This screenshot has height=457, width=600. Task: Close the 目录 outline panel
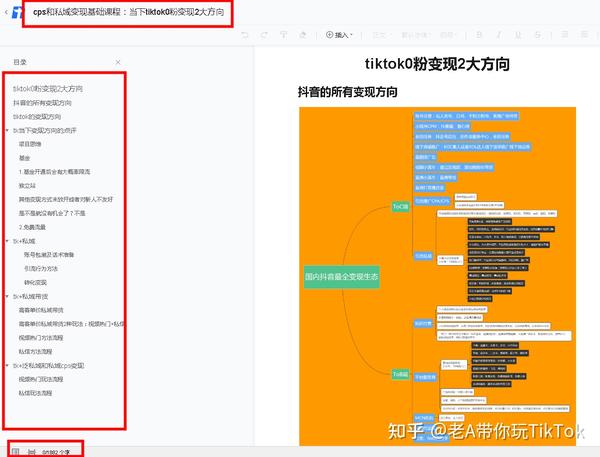pos(118,62)
